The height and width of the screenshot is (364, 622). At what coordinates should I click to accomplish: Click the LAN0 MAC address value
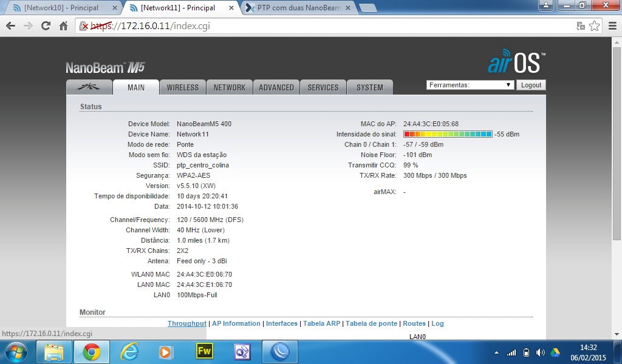[x=204, y=285]
